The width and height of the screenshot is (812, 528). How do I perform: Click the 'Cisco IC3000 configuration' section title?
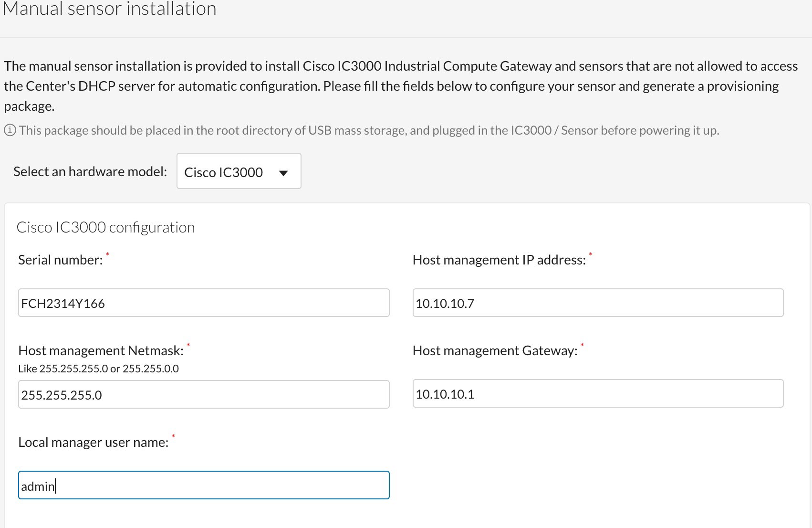[106, 227]
